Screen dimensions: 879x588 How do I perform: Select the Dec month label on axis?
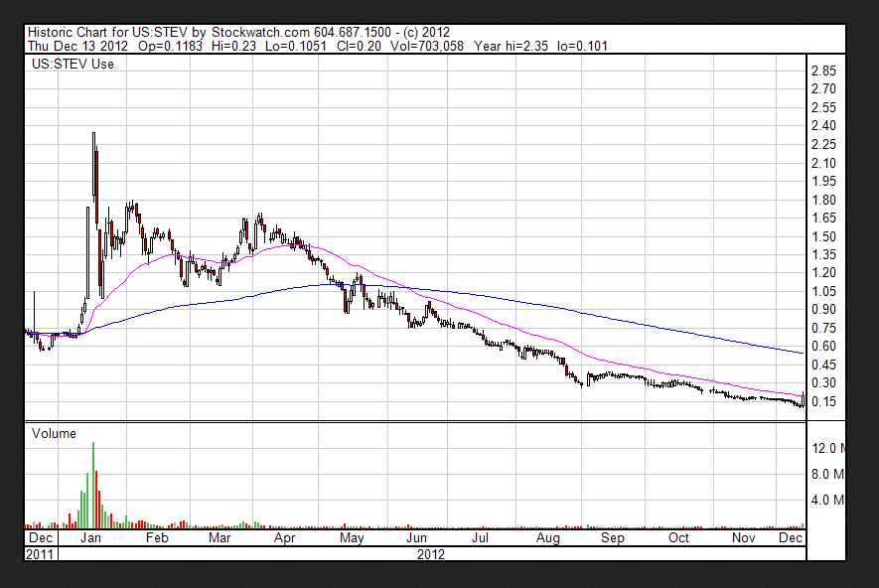point(41,536)
